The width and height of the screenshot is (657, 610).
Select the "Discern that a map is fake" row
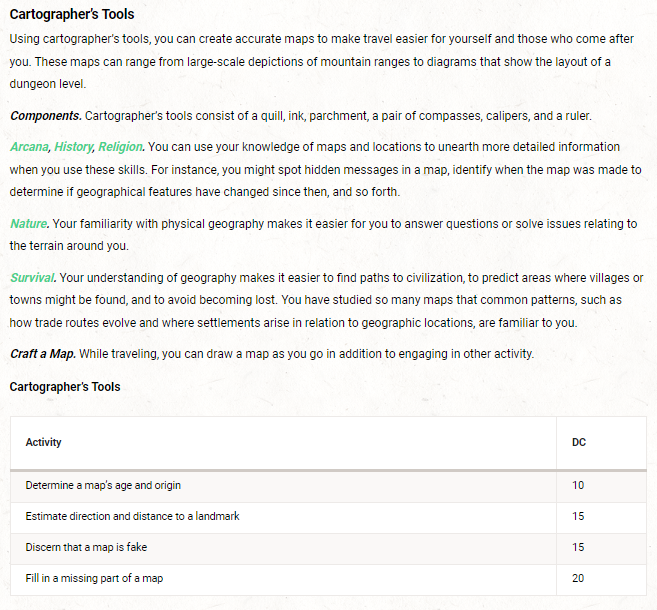[x=88, y=547]
